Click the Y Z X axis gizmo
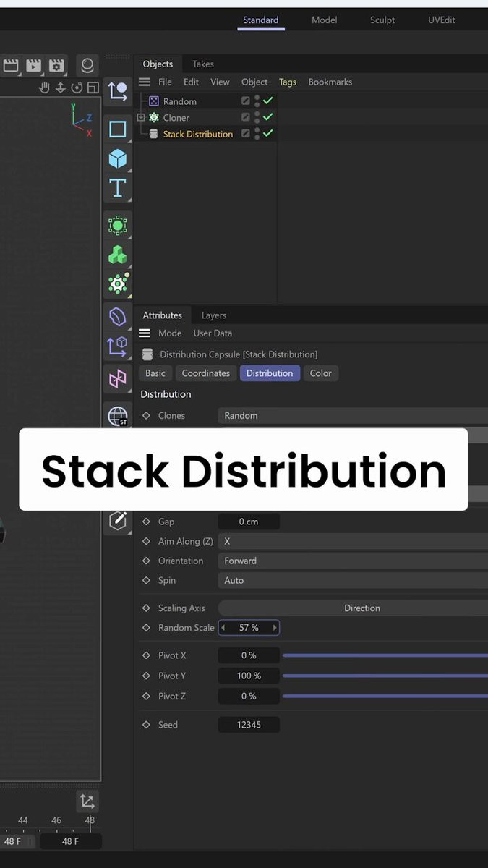 [82, 120]
